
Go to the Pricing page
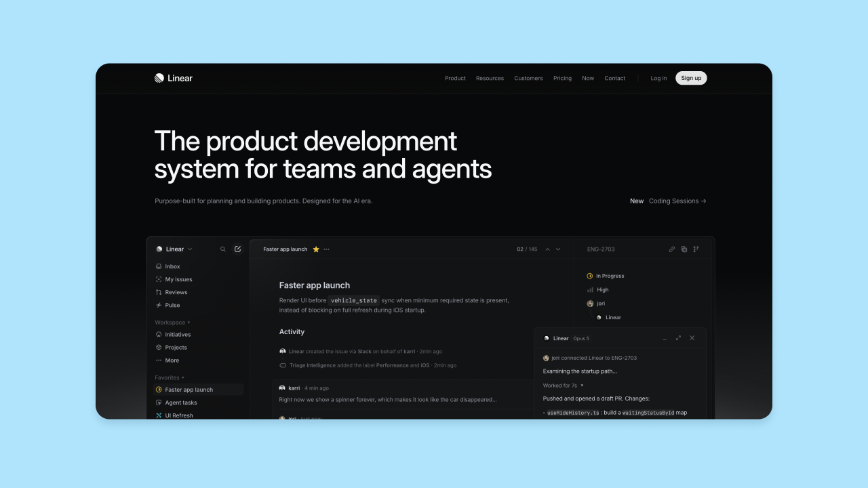click(562, 79)
